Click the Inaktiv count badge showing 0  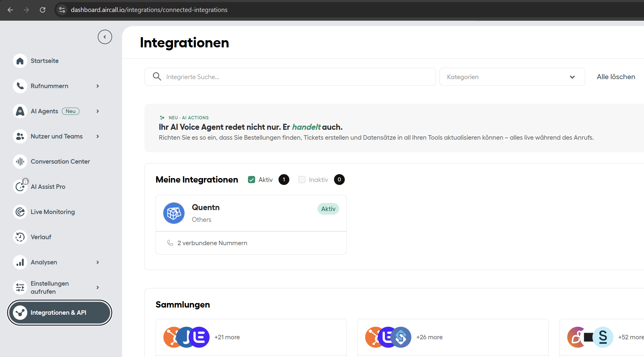(x=339, y=180)
